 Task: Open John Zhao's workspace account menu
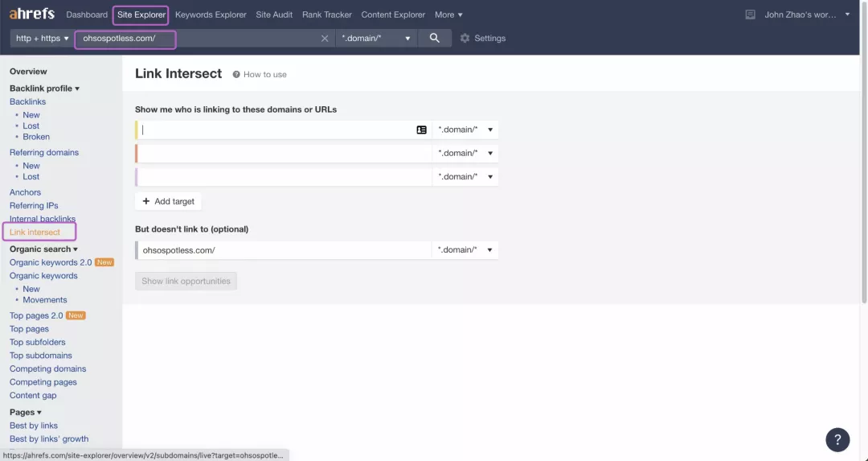pyautogui.click(x=807, y=15)
